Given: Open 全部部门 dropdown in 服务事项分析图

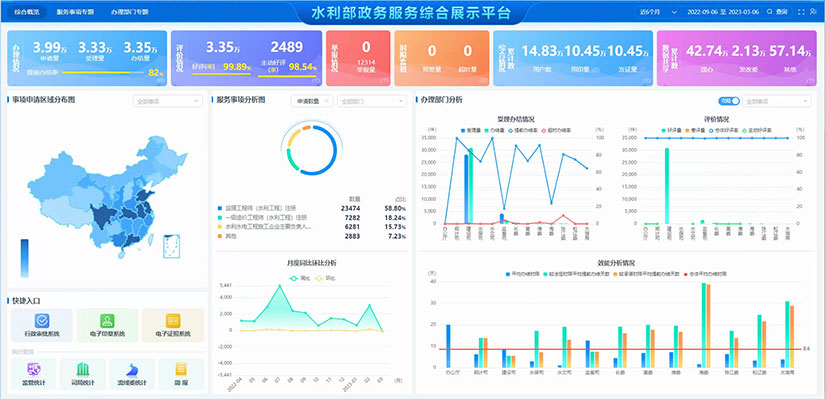Looking at the screenshot, I should [372, 101].
